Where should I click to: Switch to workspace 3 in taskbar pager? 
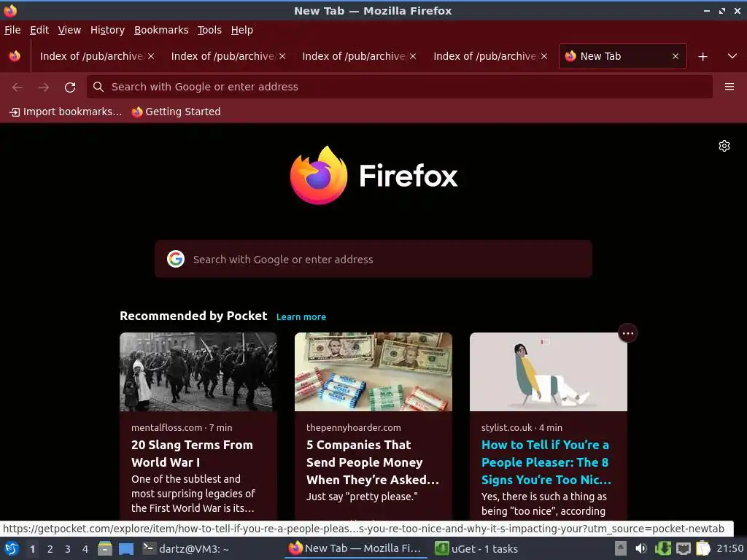(68, 549)
